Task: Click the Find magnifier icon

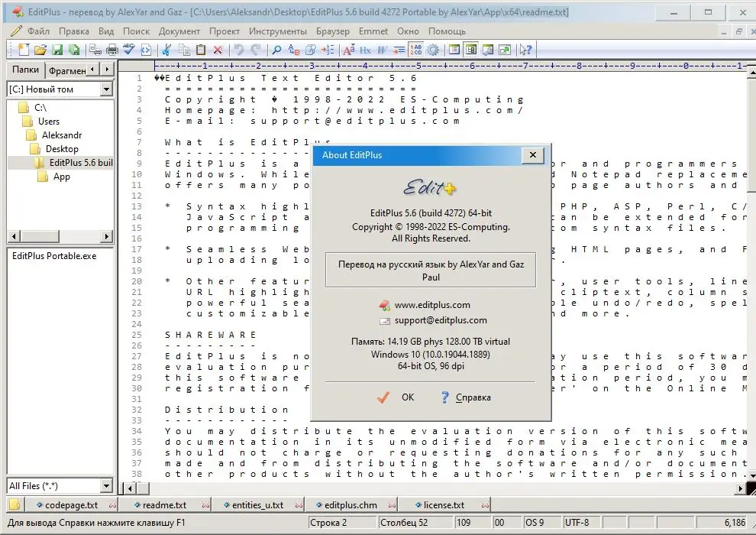Action: 276,50
